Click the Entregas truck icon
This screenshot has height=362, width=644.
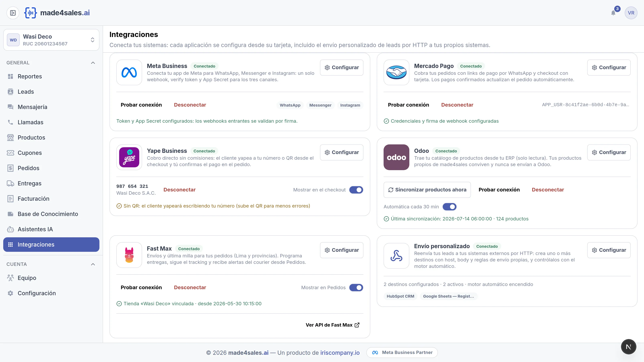click(10, 183)
